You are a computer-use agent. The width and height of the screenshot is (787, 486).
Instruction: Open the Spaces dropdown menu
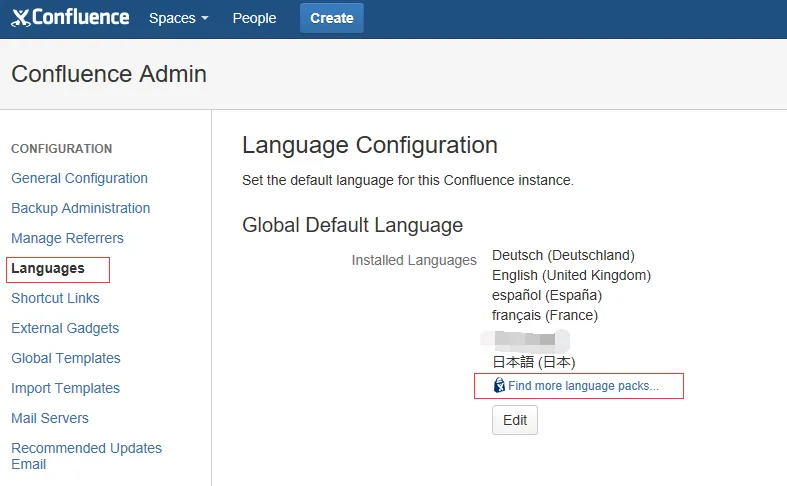179,18
